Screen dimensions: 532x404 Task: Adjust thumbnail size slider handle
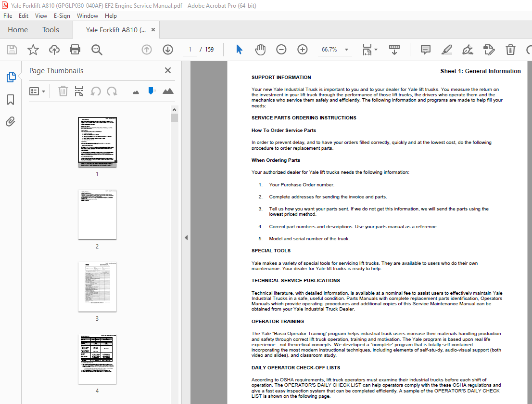click(x=152, y=91)
